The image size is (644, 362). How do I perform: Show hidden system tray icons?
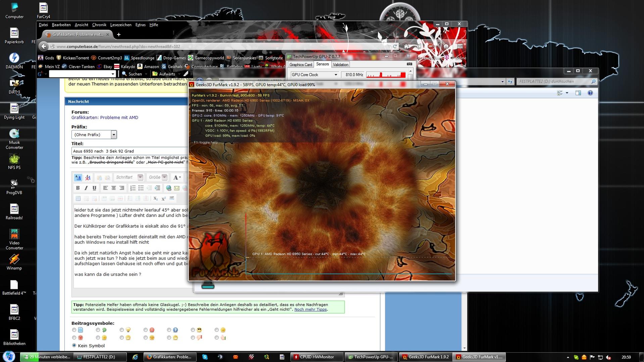click(x=568, y=357)
